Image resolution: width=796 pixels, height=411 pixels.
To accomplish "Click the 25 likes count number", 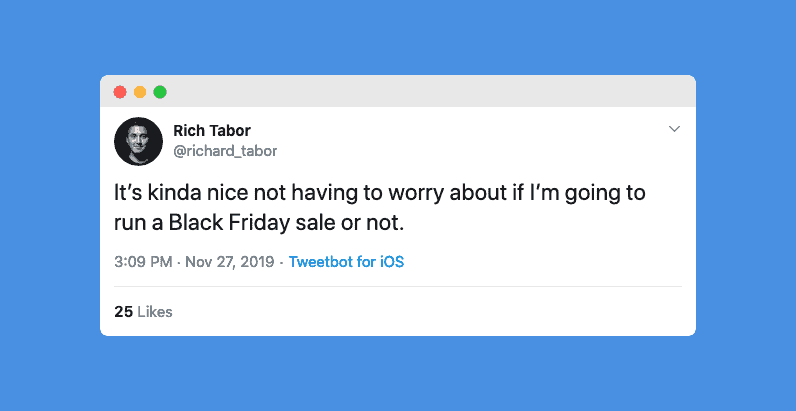I will pos(123,312).
